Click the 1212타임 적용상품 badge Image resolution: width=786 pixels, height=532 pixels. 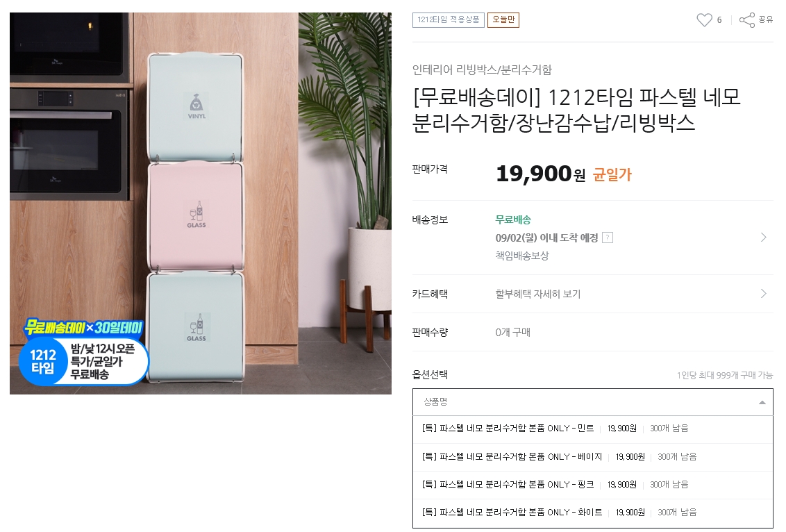pyautogui.click(x=448, y=19)
